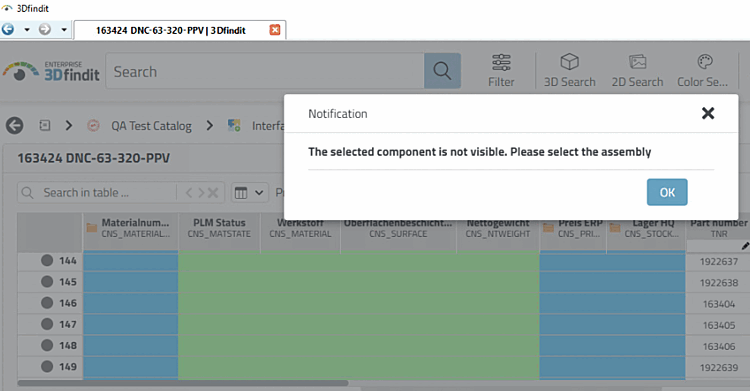Select the radio button for row 144
This screenshot has height=391, width=750.
[47, 260]
